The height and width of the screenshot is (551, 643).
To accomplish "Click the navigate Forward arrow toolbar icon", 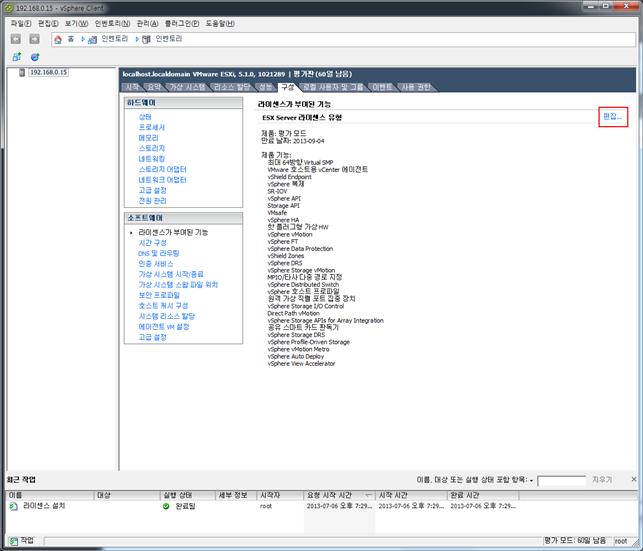I will pyautogui.click(x=34, y=39).
